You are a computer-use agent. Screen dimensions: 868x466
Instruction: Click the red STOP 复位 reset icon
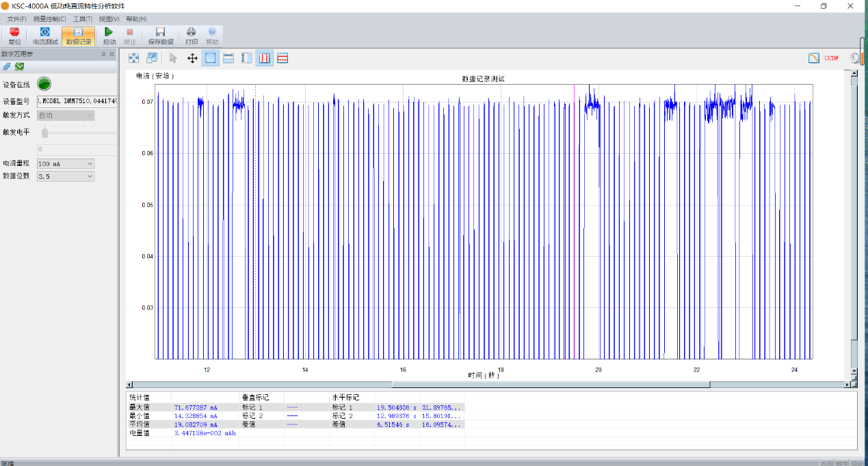click(x=14, y=33)
